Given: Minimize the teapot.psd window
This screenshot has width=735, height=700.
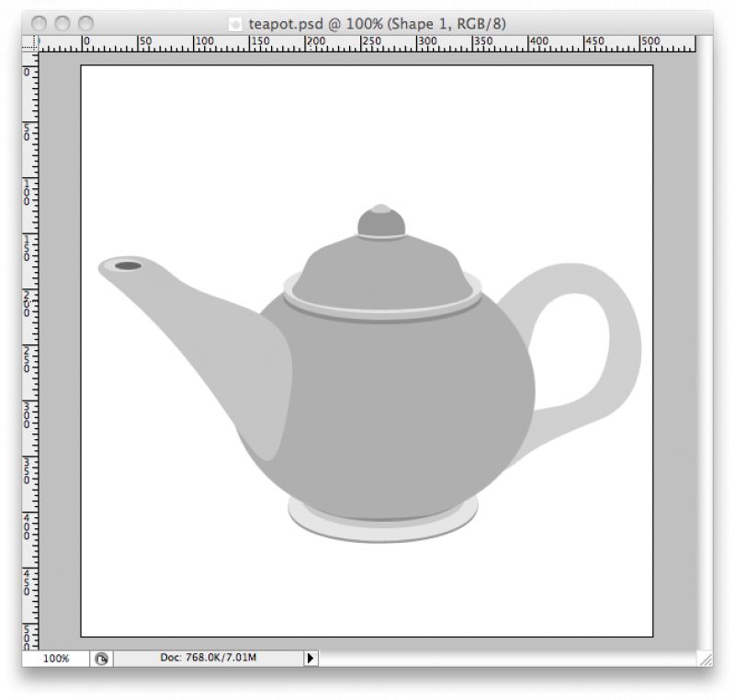Looking at the screenshot, I should coord(62,23).
